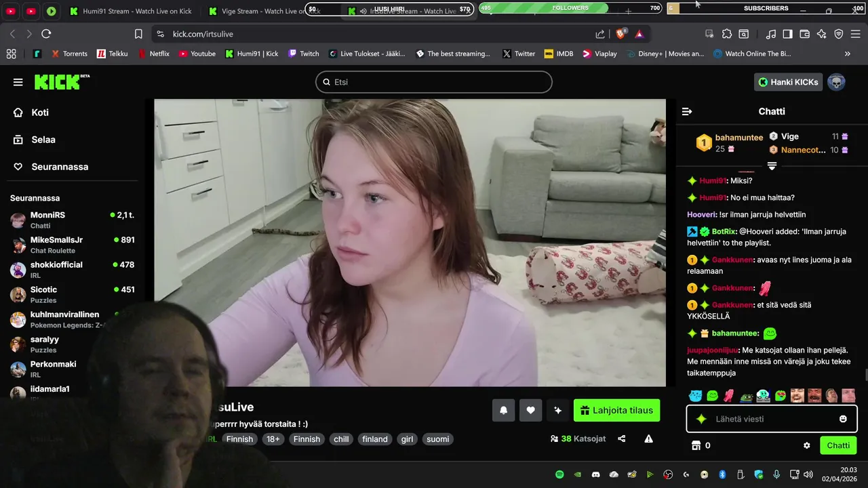
Task: Open Perkonmaki followed channel
Action: (72, 369)
